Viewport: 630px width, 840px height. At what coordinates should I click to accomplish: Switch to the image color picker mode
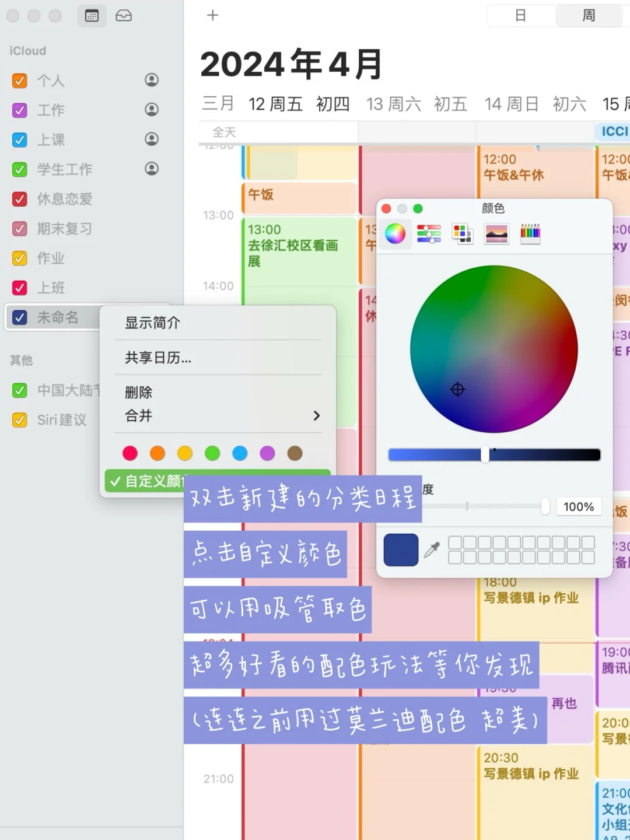point(496,233)
